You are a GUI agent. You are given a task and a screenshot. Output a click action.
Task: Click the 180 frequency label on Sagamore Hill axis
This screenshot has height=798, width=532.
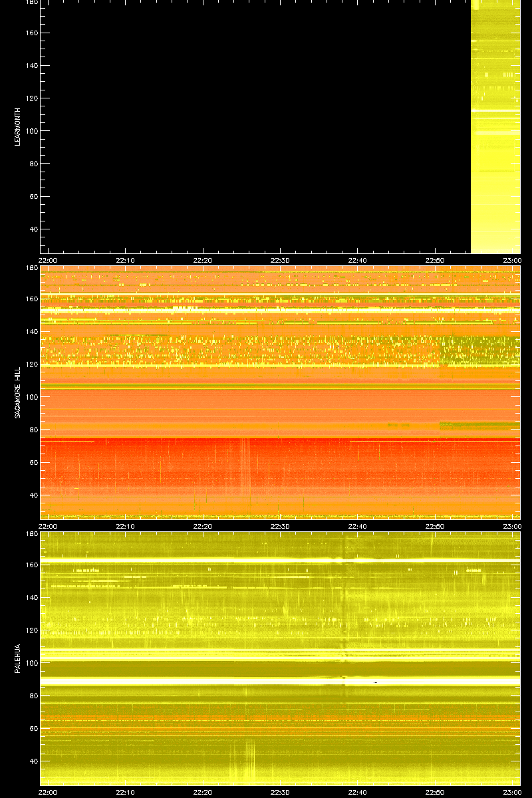click(31, 268)
